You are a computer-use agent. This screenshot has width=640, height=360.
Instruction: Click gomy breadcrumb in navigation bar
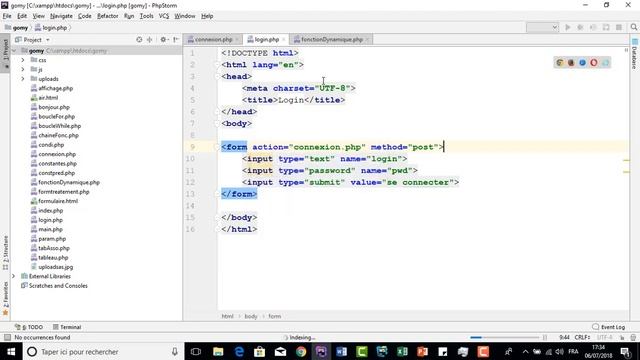pyautogui.click(x=17, y=28)
